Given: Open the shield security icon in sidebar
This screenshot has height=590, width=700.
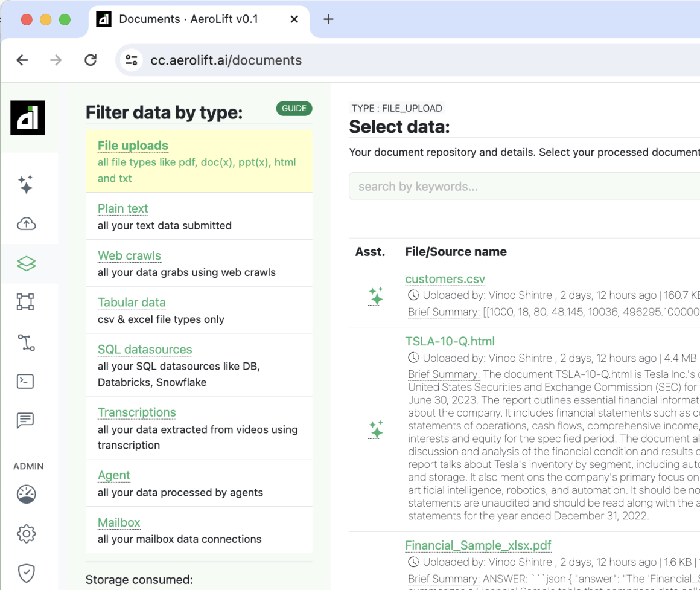Looking at the screenshot, I should pyautogui.click(x=27, y=573).
